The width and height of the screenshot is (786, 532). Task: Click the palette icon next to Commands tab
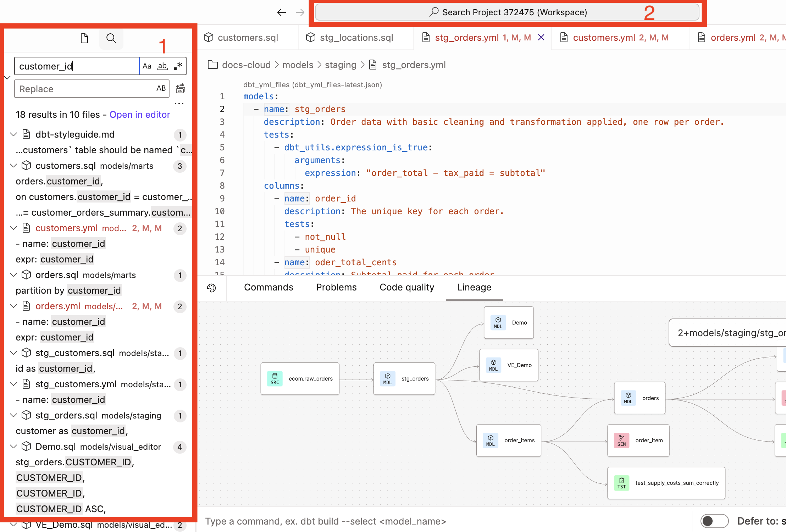(x=212, y=288)
